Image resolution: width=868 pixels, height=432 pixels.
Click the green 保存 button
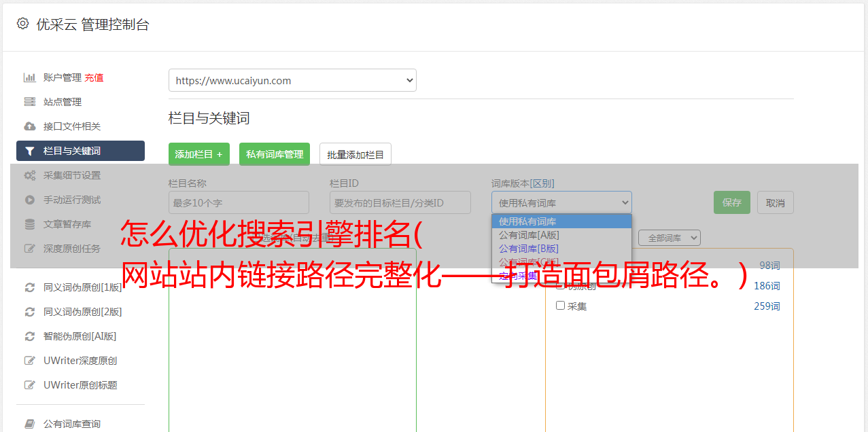pyautogui.click(x=732, y=202)
